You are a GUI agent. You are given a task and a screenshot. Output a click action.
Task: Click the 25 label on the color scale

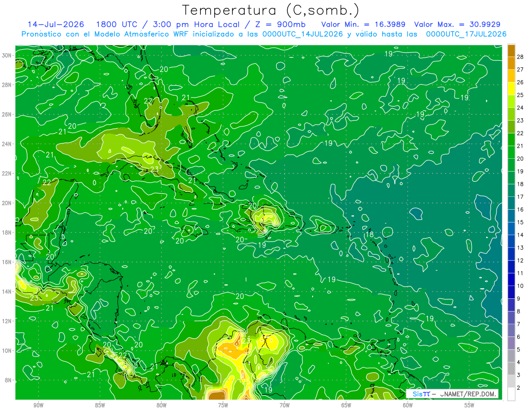pyautogui.click(x=520, y=95)
